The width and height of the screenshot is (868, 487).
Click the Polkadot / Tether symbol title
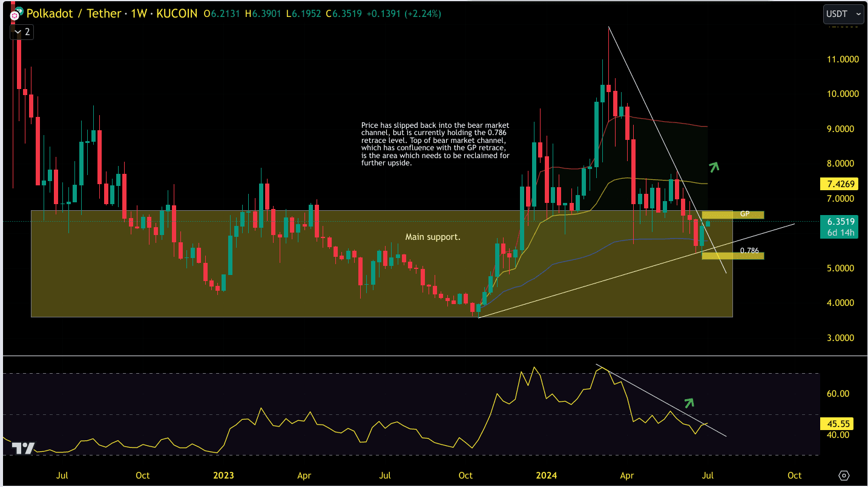(x=71, y=13)
